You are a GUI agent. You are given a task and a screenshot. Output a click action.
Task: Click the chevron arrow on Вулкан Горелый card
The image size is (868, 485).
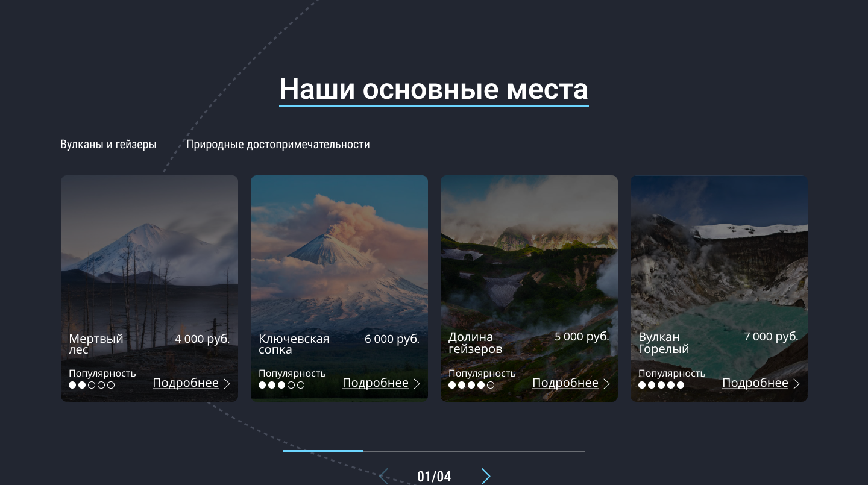[x=797, y=384]
